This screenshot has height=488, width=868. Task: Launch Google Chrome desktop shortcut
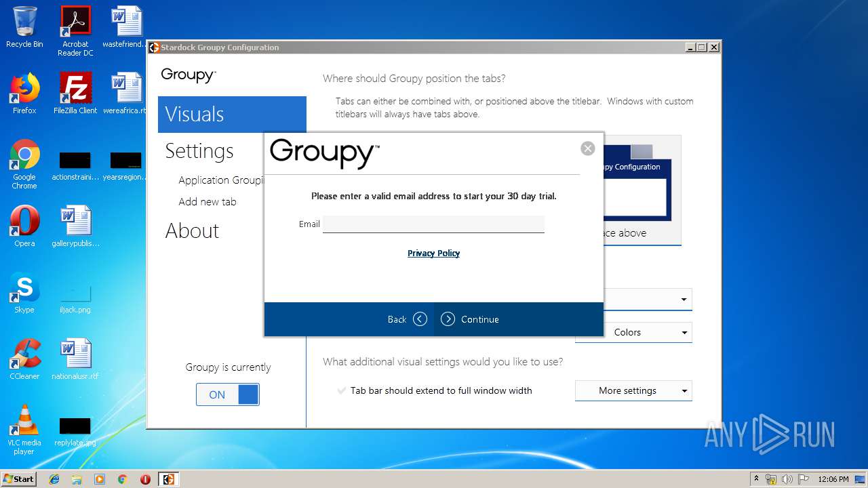24,164
